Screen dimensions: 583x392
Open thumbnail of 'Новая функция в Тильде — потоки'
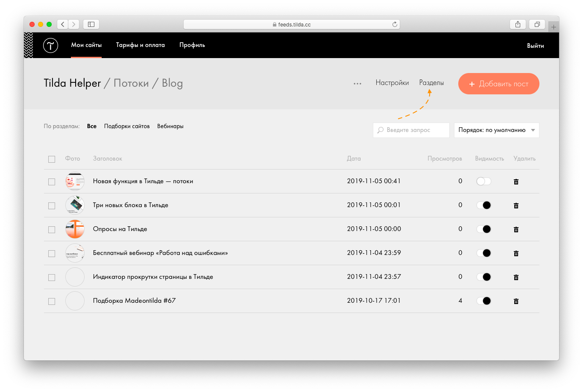(x=75, y=181)
